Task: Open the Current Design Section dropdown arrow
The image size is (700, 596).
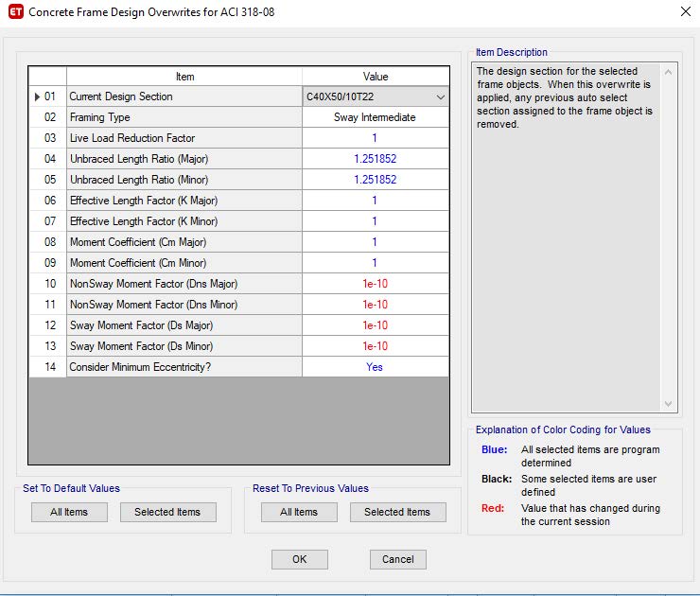Action: 440,96
